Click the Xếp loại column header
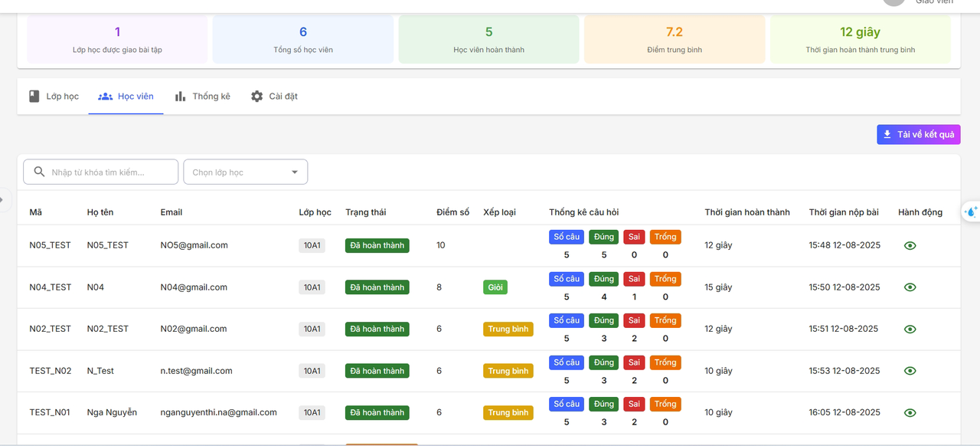The height and width of the screenshot is (446, 980). pos(499,212)
